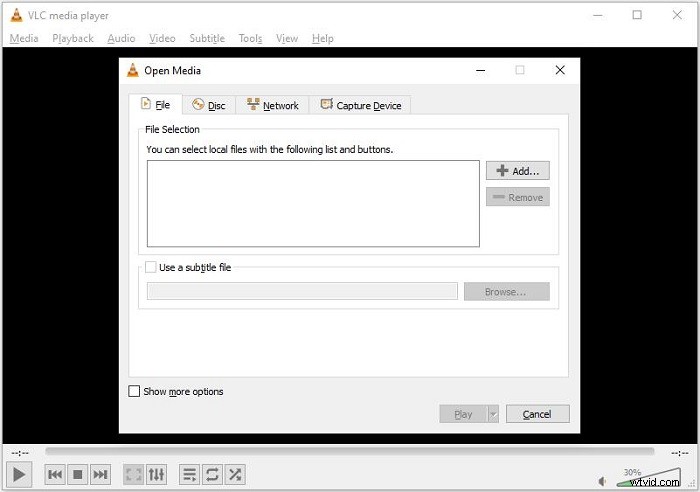Show extended settings equalizer icon
This screenshot has width=700, height=492.
(x=156, y=474)
